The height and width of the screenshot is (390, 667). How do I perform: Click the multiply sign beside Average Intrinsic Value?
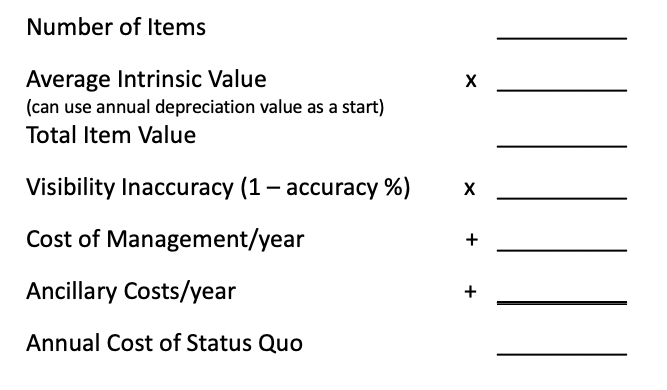(x=471, y=80)
